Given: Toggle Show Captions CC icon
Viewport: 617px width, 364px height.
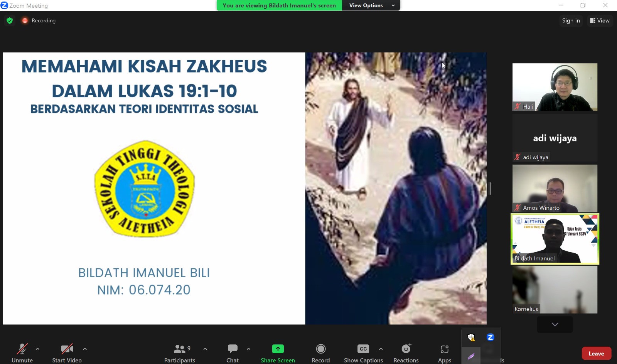Looking at the screenshot, I should click(x=363, y=349).
